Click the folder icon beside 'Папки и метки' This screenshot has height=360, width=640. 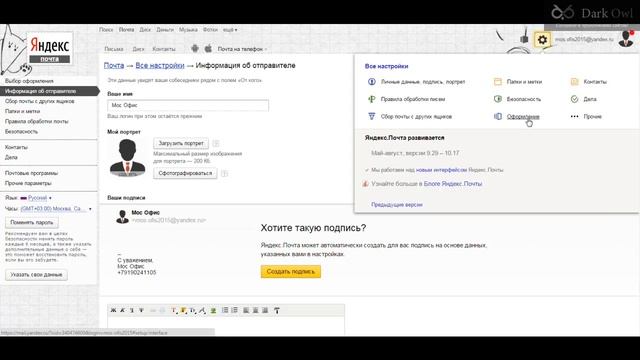pyautogui.click(x=498, y=82)
